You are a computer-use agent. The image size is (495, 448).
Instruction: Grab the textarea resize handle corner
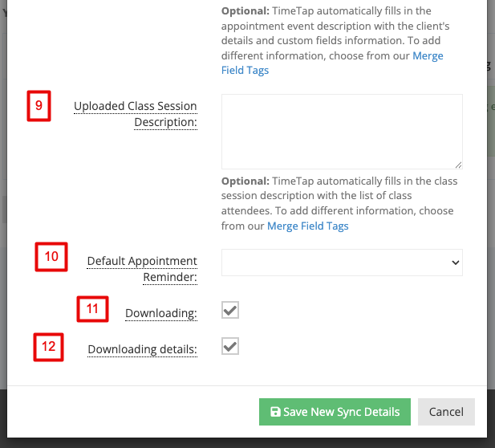point(458,165)
